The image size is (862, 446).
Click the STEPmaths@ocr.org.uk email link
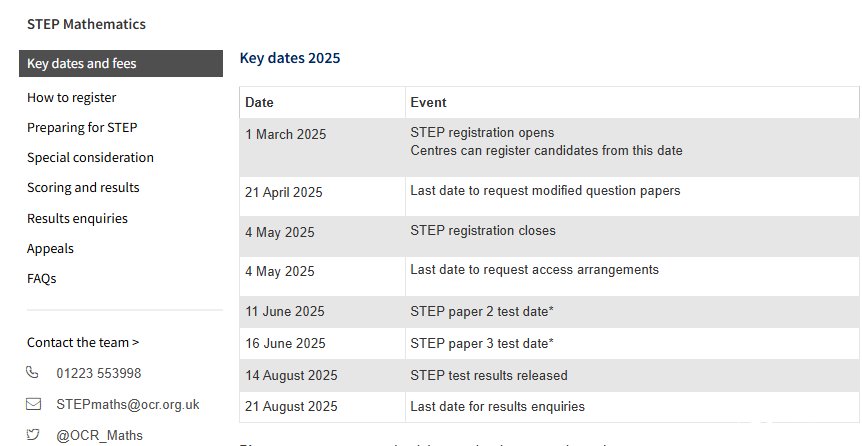coord(128,405)
